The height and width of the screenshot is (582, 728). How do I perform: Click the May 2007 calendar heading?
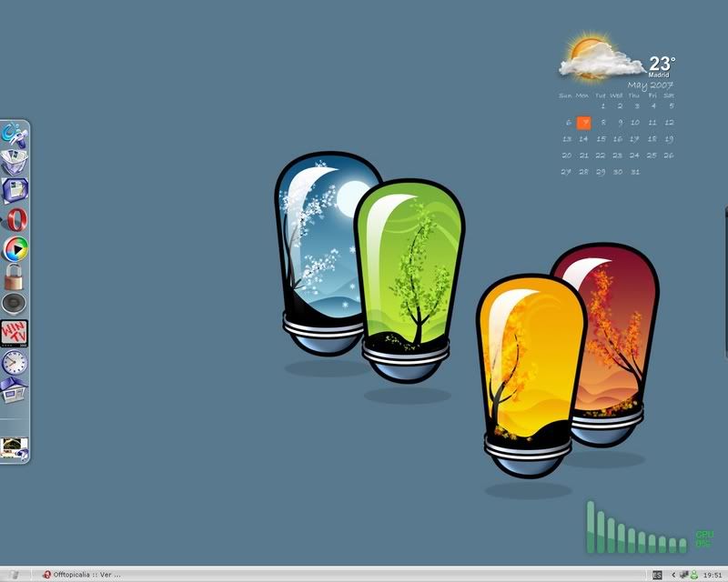(x=649, y=85)
